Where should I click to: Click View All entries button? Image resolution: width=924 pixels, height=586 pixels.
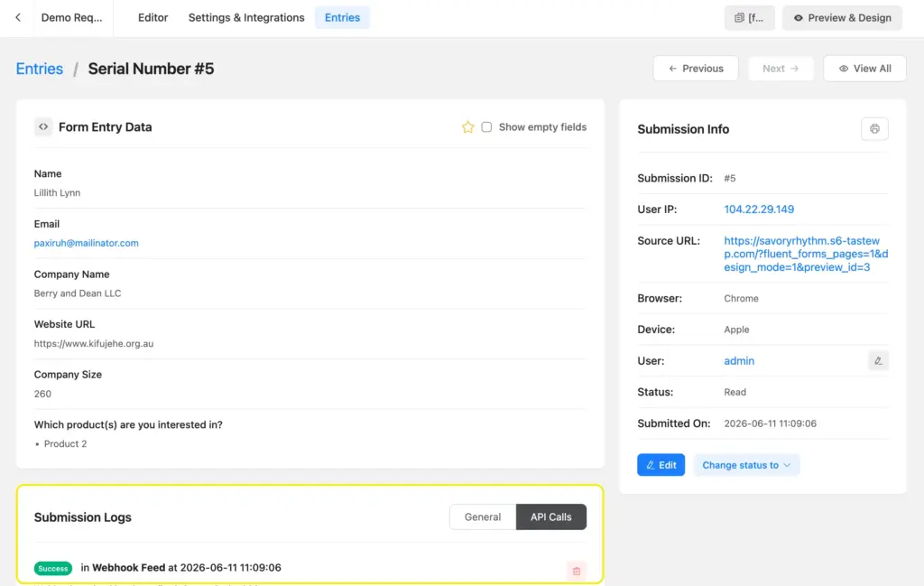point(864,69)
